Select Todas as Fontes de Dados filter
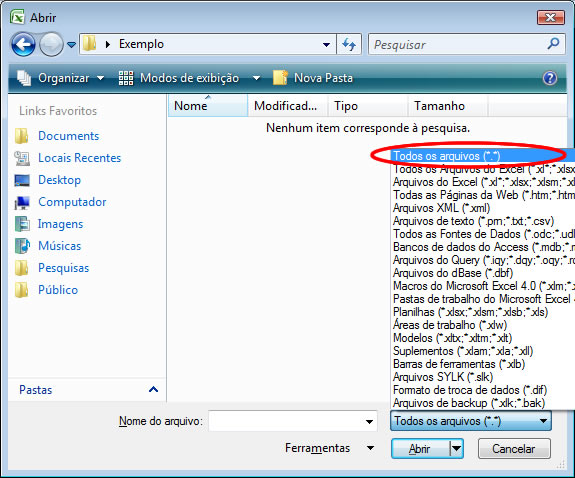Screen dimensions: 575x478 483,234
